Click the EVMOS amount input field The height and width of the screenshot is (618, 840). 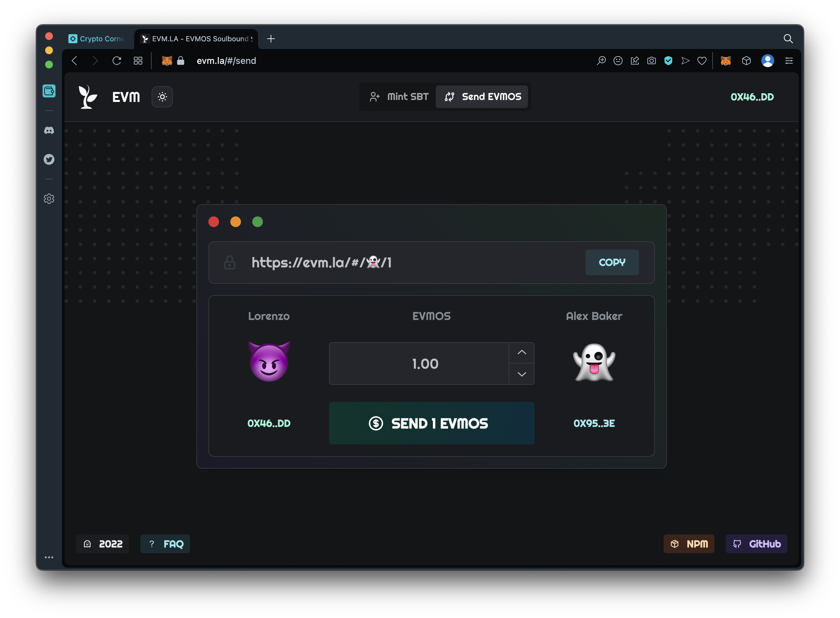(419, 364)
